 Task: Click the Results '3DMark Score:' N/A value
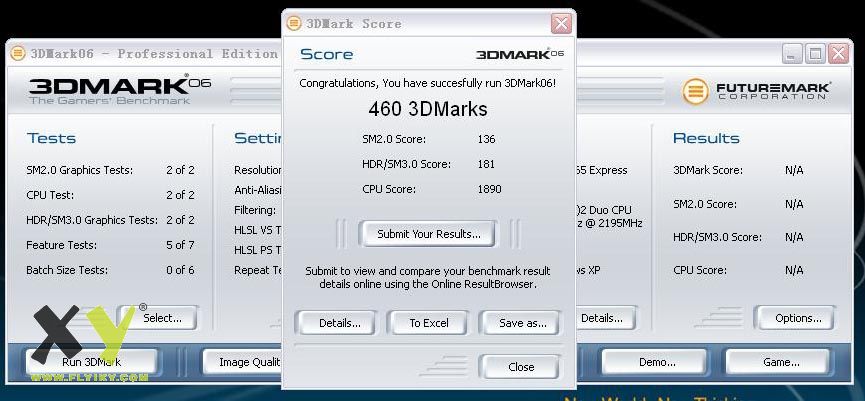[794, 170]
